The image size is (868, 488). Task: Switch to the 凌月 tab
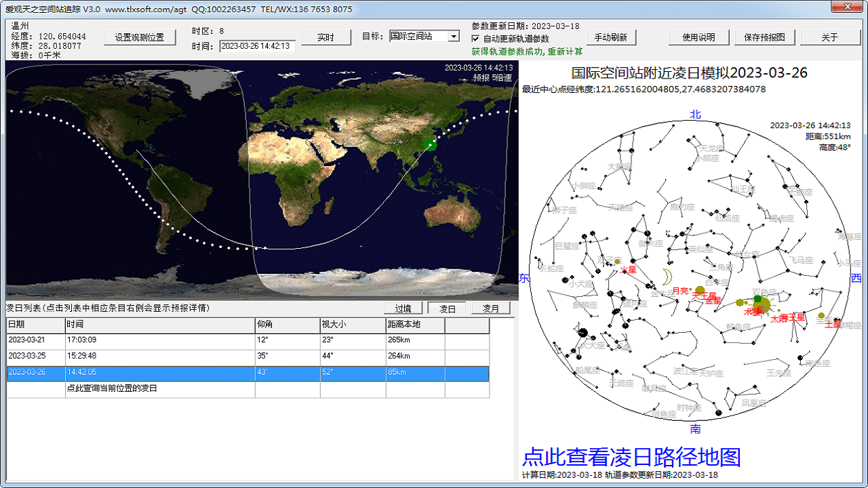(x=491, y=308)
